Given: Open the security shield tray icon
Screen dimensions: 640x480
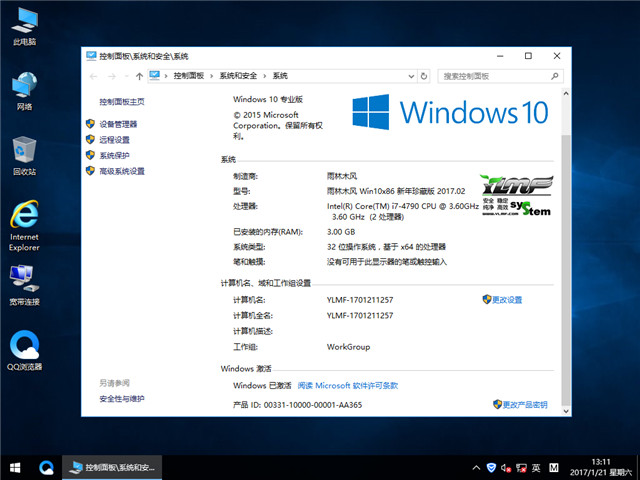Looking at the screenshot, I should [x=491, y=468].
